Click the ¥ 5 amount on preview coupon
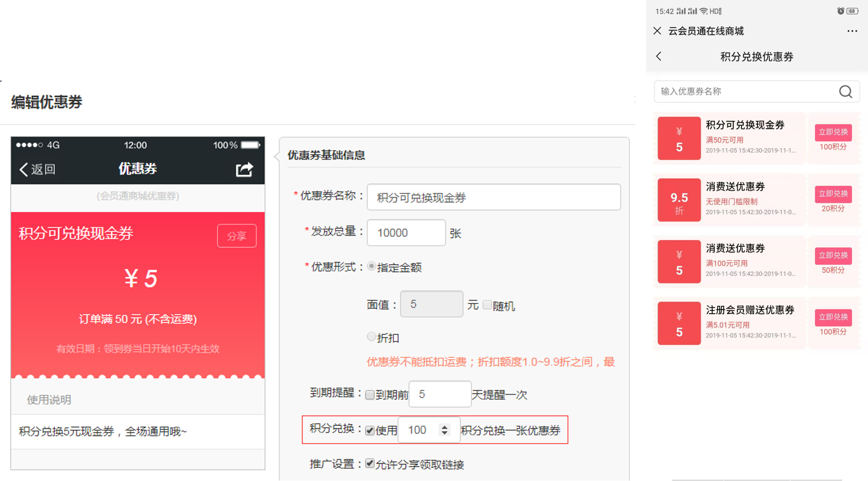Image resolution: width=868 pixels, height=481 pixels. coord(141,278)
